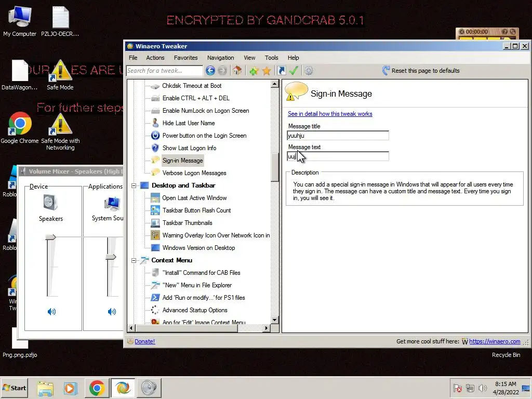Select "New" Menu in File Explorer
This screenshot has width=532, height=399.
tap(197, 285)
